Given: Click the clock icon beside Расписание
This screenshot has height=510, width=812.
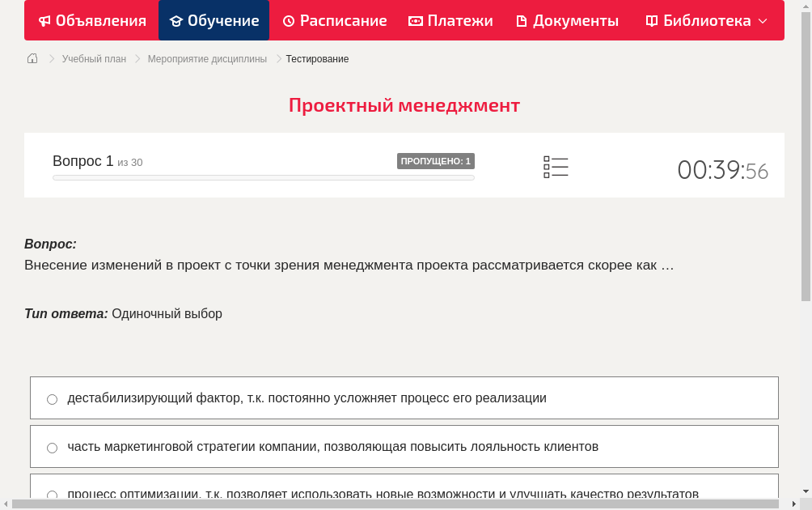Looking at the screenshot, I should coord(289,20).
